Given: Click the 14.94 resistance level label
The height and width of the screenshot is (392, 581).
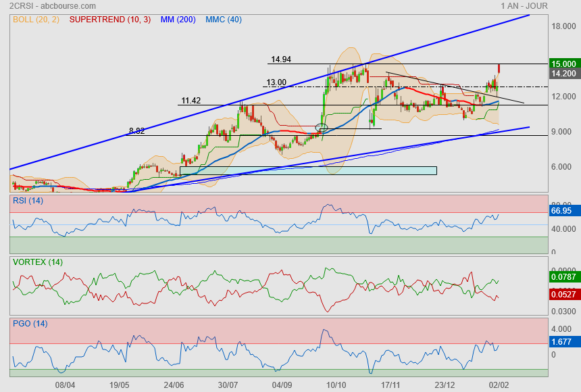Looking at the screenshot, I should [281, 59].
